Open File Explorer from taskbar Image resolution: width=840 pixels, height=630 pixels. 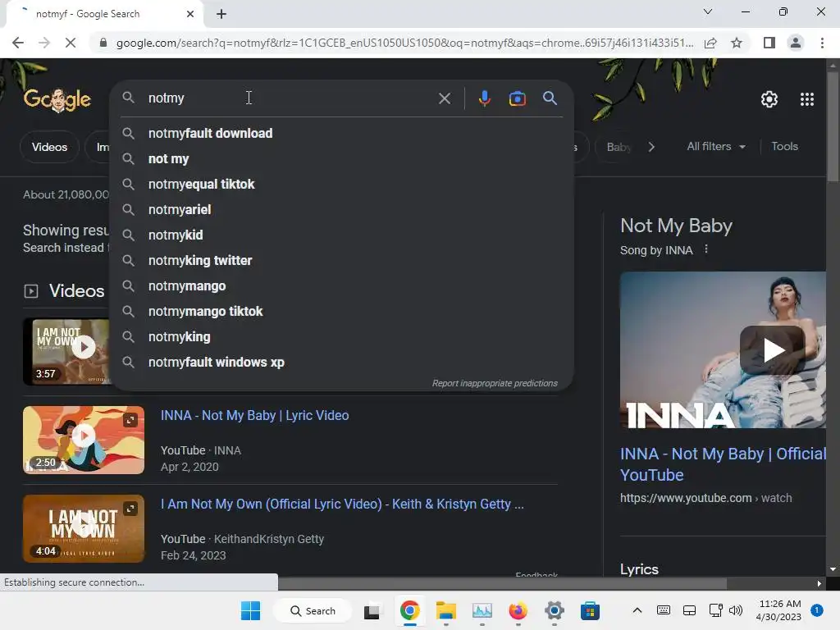click(445, 610)
